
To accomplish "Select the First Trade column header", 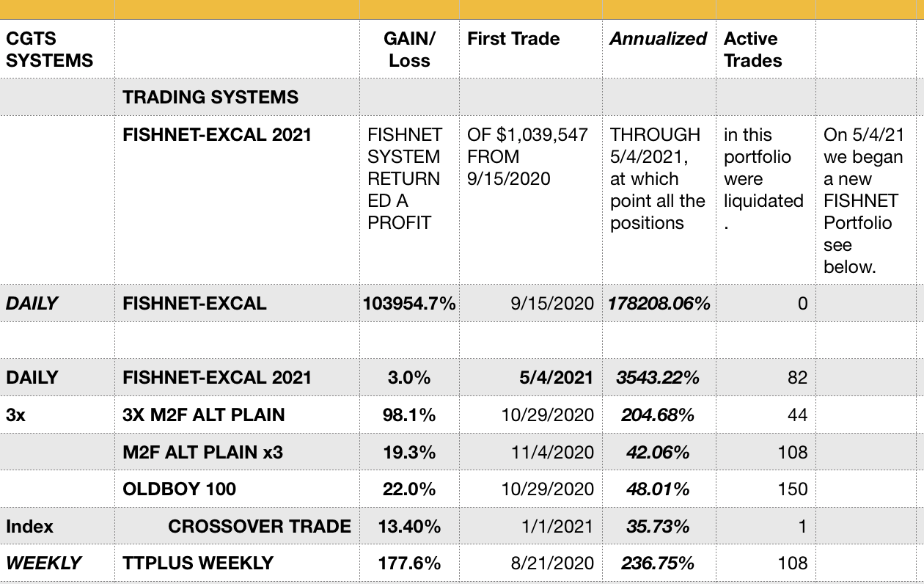I will pyautogui.click(x=531, y=49).
